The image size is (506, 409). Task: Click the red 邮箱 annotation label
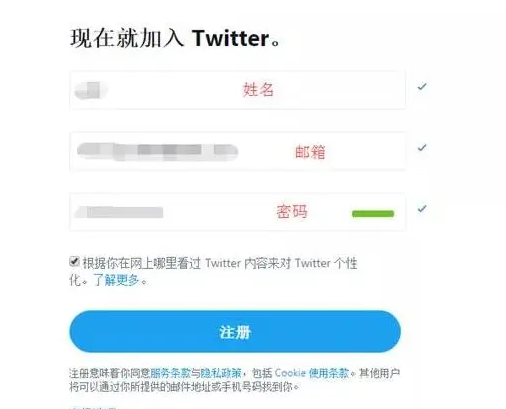point(310,152)
